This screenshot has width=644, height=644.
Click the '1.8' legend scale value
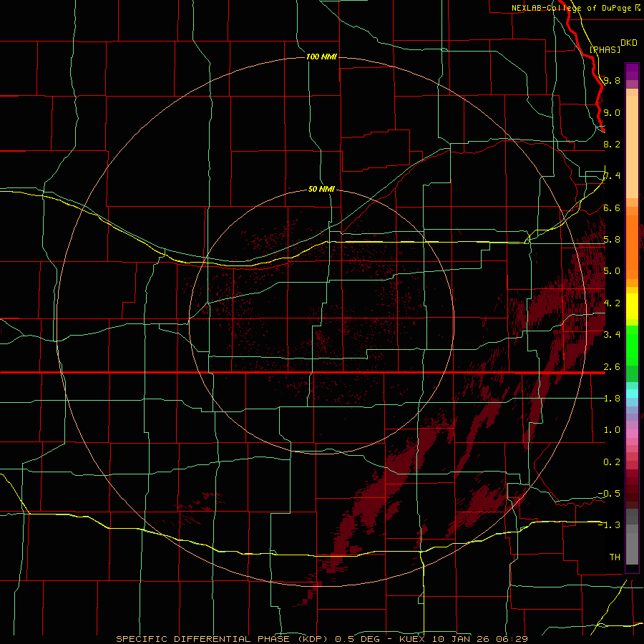coord(612,399)
